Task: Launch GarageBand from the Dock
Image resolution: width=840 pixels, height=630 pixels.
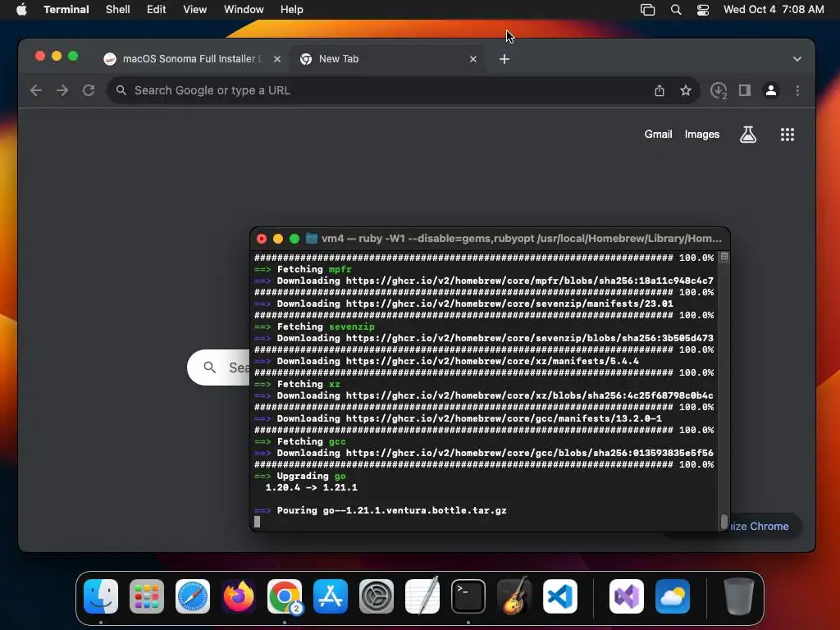Action: (514, 596)
